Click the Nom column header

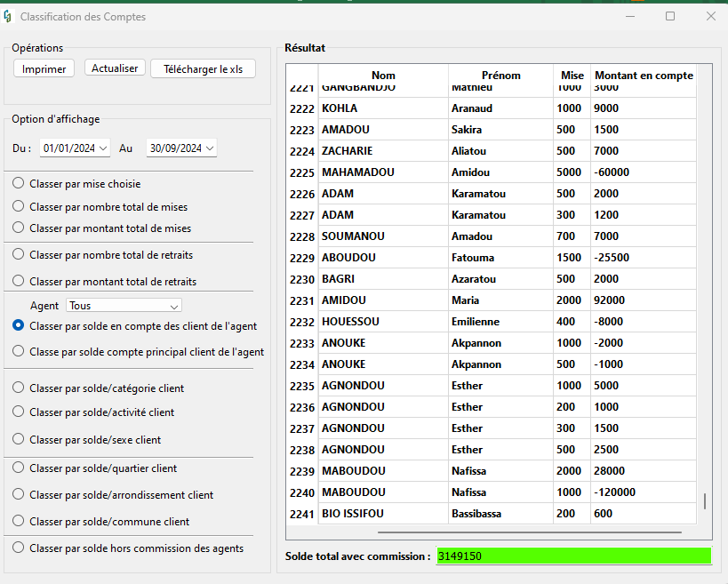click(383, 76)
